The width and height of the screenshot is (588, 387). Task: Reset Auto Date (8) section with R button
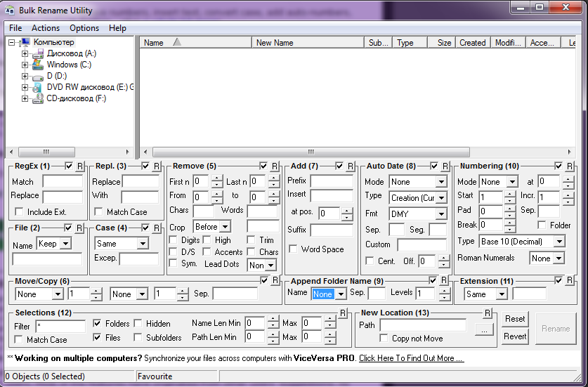coord(445,166)
